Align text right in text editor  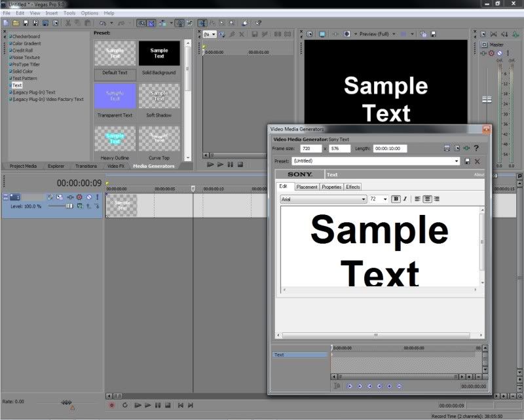[x=436, y=199]
